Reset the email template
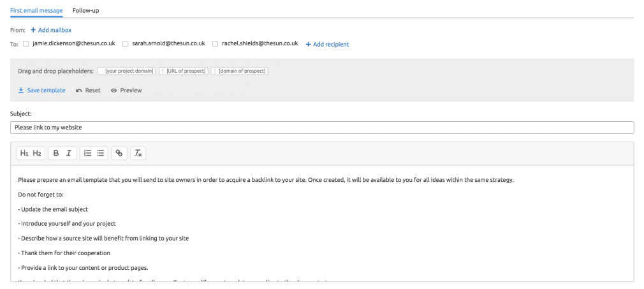The height and width of the screenshot is (289, 644). coord(88,90)
